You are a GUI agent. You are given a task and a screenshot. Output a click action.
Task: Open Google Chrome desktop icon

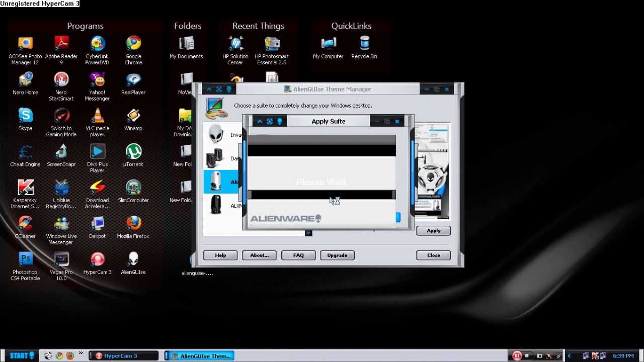(x=133, y=51)
